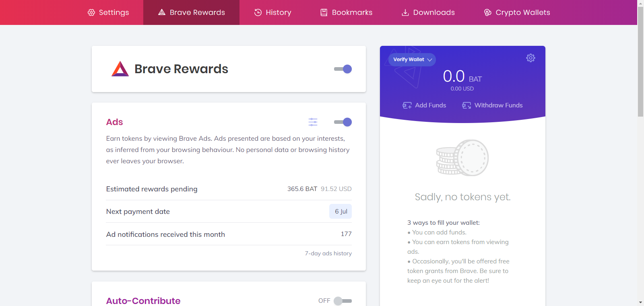Expand the Verify Wallet dropdown

tap(412, 60)
